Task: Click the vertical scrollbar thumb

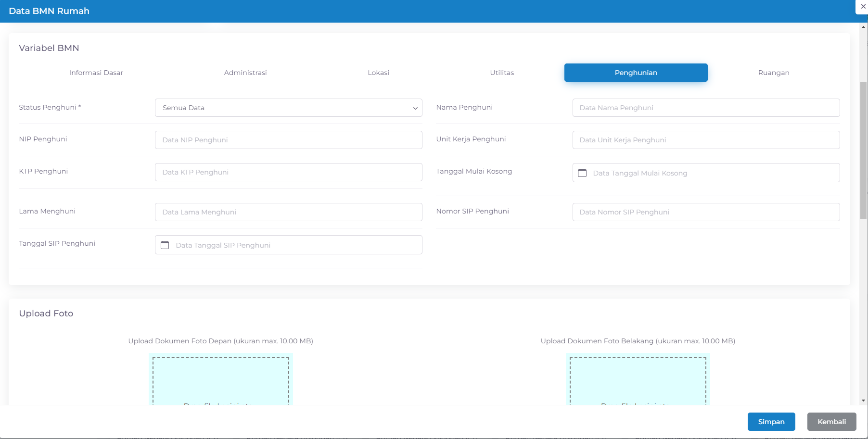Action: coord(864,150)
